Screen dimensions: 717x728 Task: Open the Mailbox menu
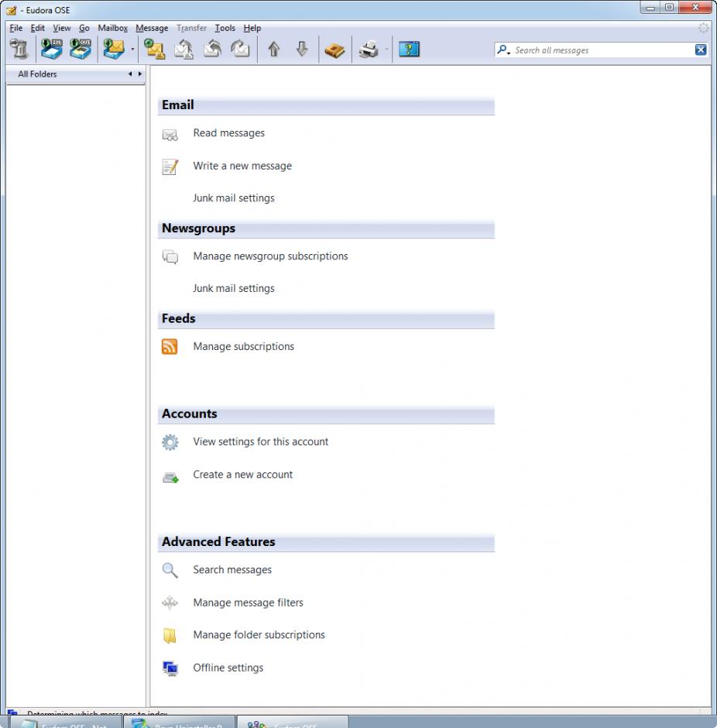[113, 28]
